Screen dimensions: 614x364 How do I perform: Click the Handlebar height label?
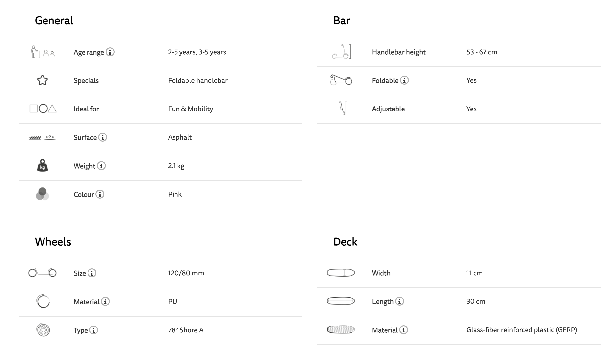click(x=398, y=52)
